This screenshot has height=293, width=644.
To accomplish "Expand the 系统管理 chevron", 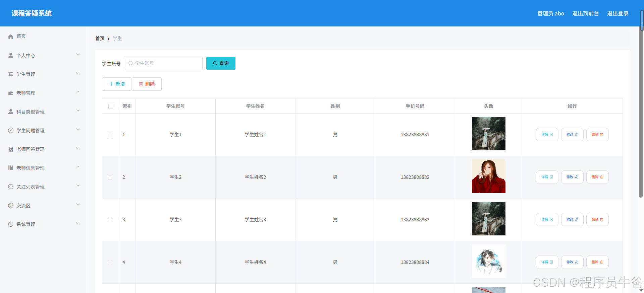I will (78, 223).
